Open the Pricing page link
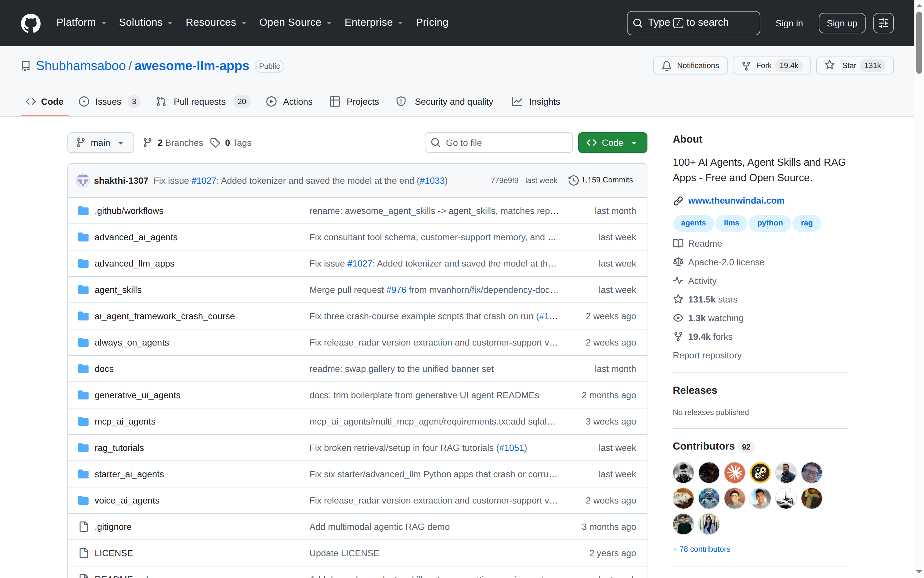The image size is (924, 578). click(432, 22)
